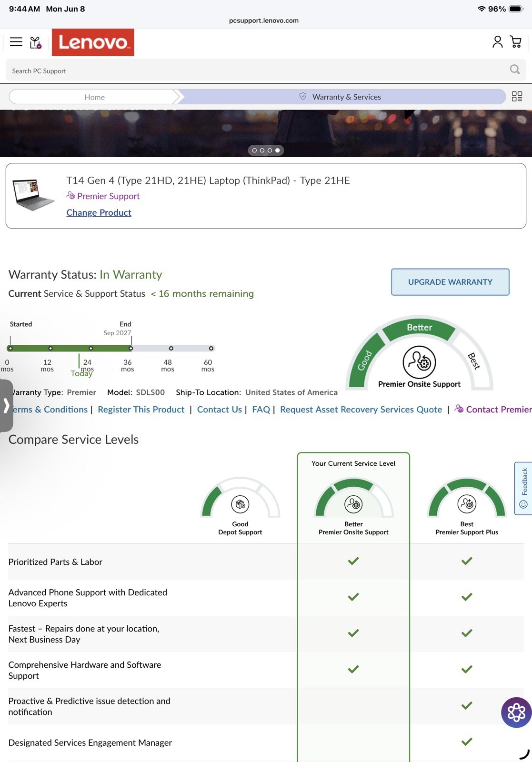532x762 pixels.
Task: Open the Feedback side tab
Action: pos(523,488)
